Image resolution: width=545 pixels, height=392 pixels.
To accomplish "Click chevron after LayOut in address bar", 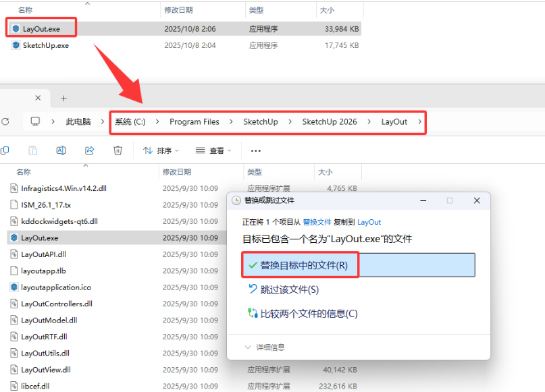I will click(x=419, y=122).
